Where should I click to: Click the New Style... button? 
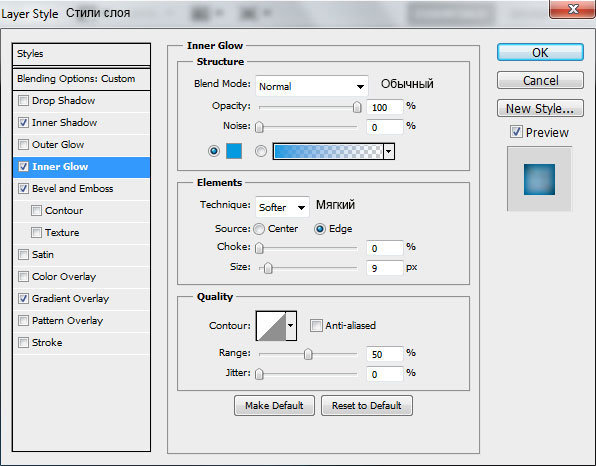(x=540, y=108)
